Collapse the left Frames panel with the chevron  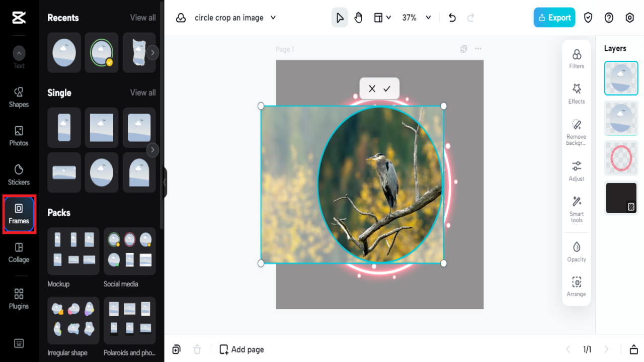pyautogui.click(x=165, y=183)
